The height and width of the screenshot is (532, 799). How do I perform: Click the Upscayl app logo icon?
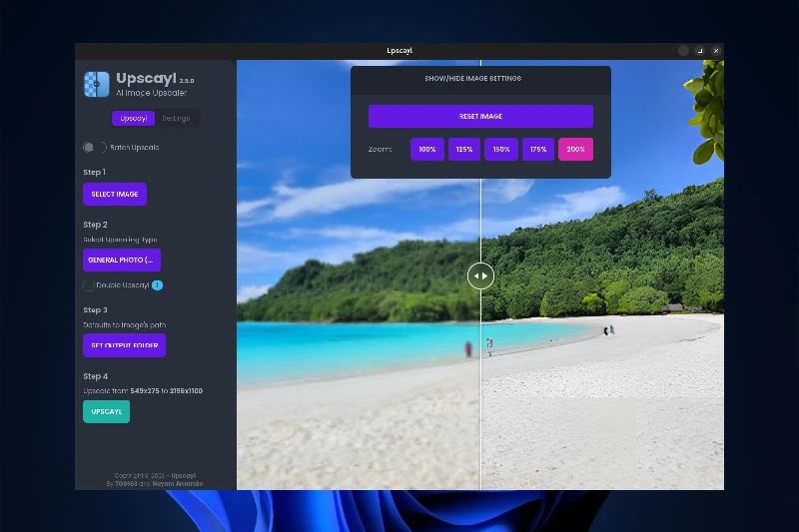click(x=96, y=84)
